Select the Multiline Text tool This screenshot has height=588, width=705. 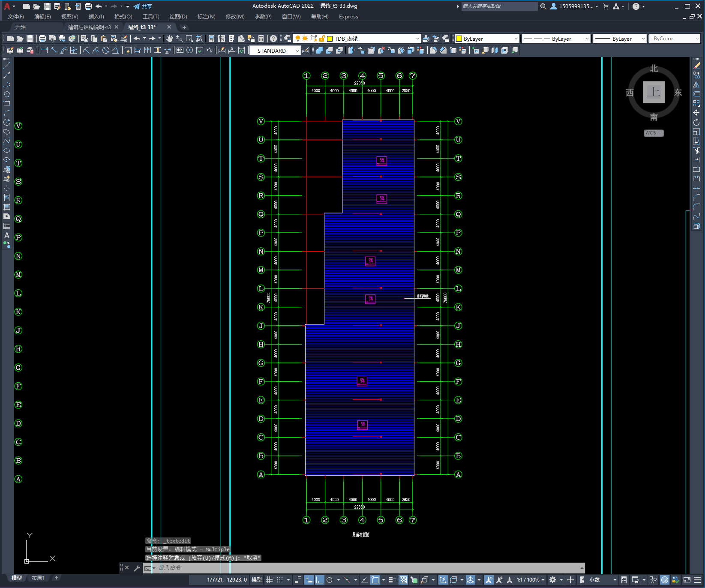tap(7, 235)
